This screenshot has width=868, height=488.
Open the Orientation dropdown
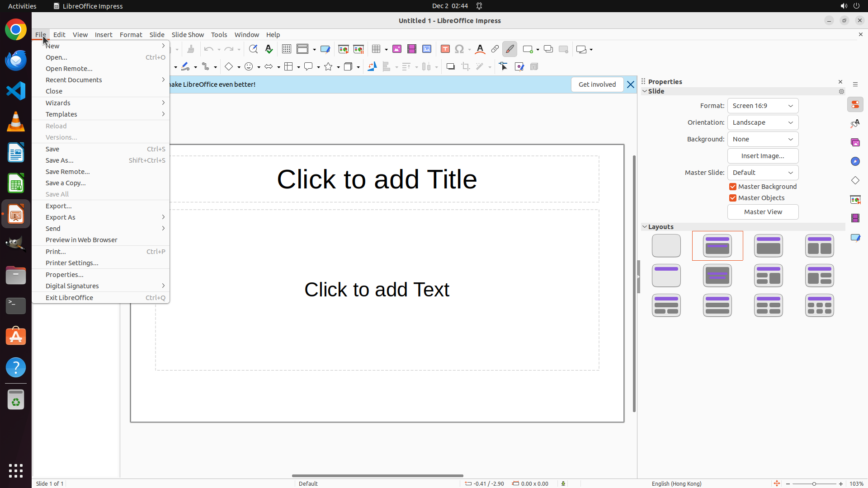coord(763,122)
